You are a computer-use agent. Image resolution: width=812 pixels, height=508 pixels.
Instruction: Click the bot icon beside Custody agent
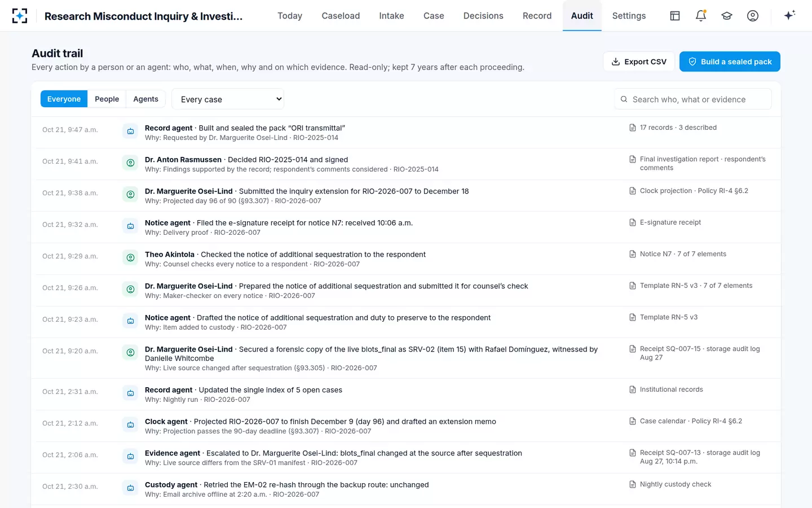(130, 488)
